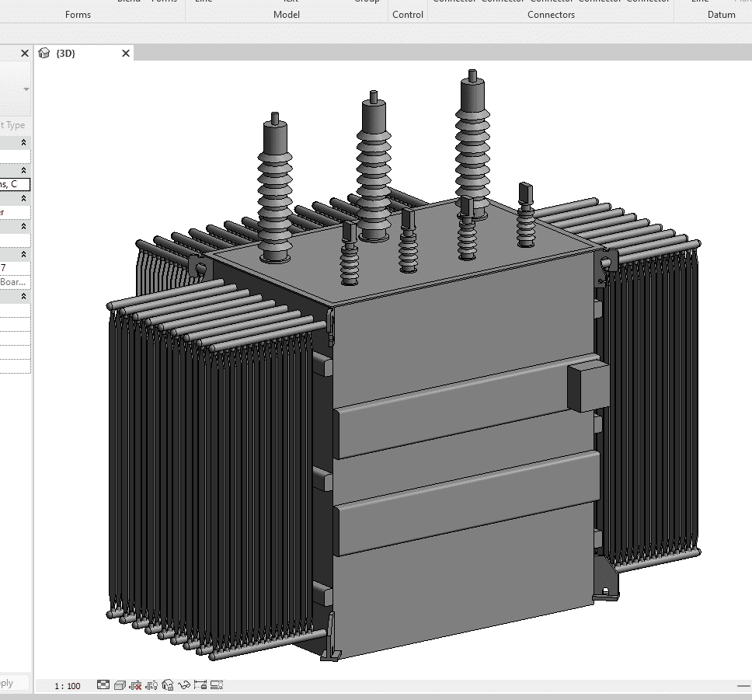Collapse group chevron above the '7' field
This screenshot has width=752, height=700.
[x=23, y=254]
